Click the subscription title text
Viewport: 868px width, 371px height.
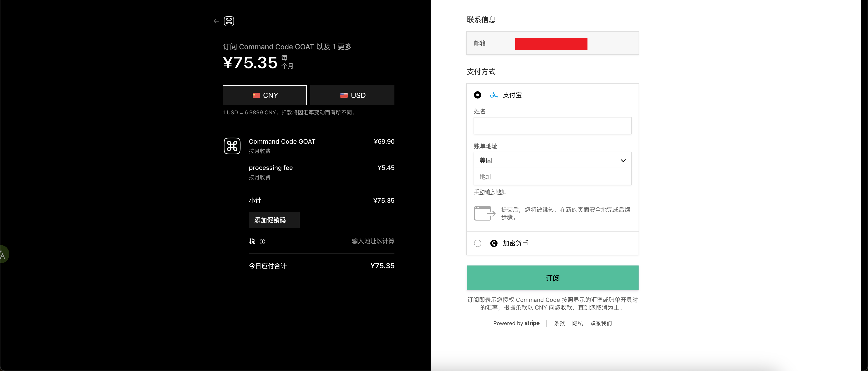pyautogui.click(x=287, y=47)
